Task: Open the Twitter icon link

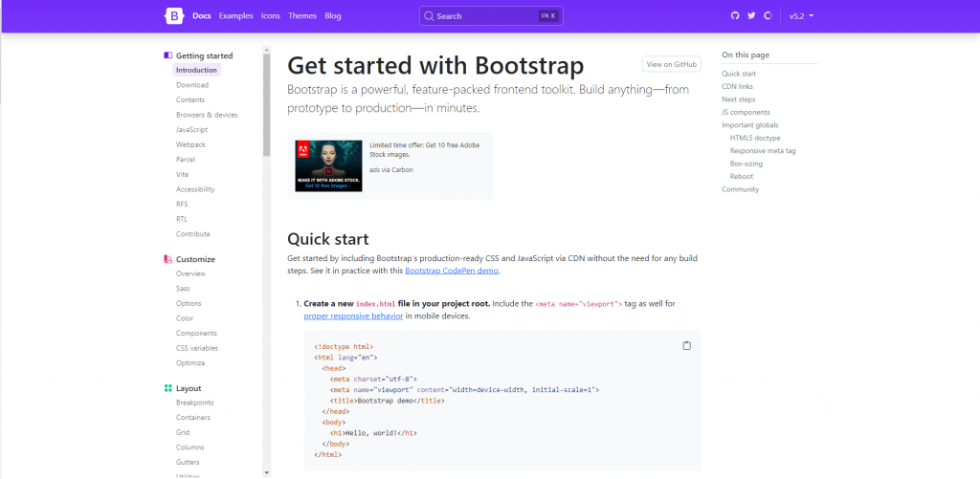Action: point(751,15)
